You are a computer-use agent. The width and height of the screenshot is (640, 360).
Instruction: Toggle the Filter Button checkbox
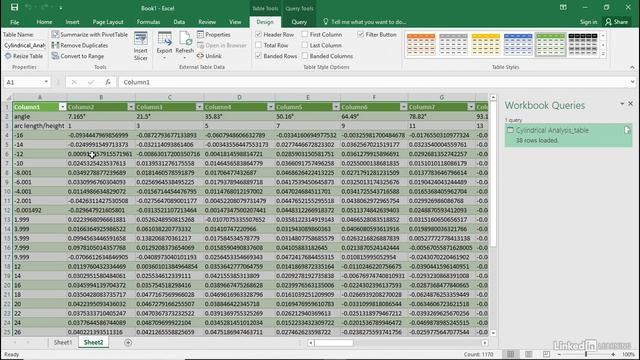coord(360,35)
